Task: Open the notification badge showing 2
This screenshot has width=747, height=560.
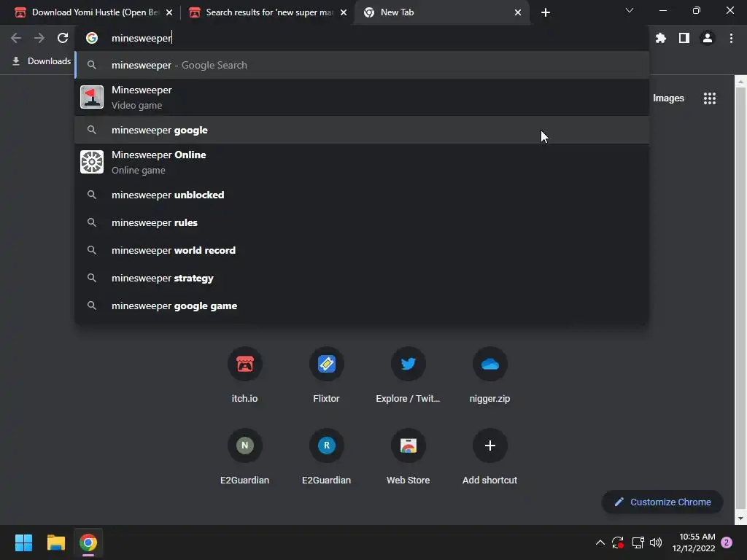Action: pos(727,542)
